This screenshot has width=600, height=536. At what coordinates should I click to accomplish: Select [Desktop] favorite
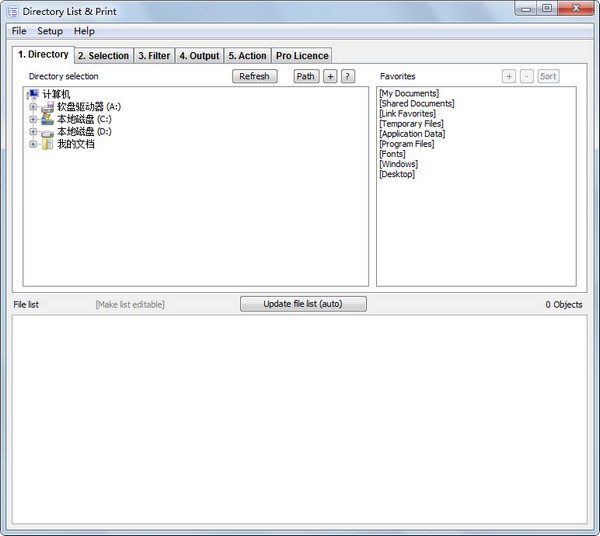(x=397, y=174)
